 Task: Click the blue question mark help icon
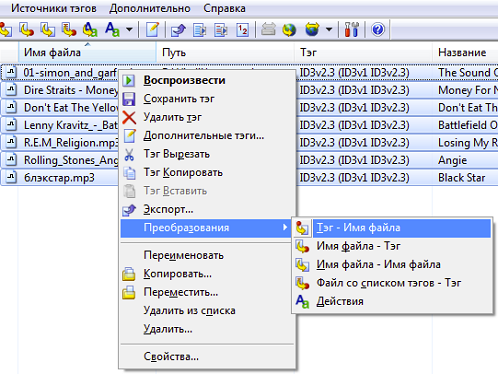[x=378, y=30]
